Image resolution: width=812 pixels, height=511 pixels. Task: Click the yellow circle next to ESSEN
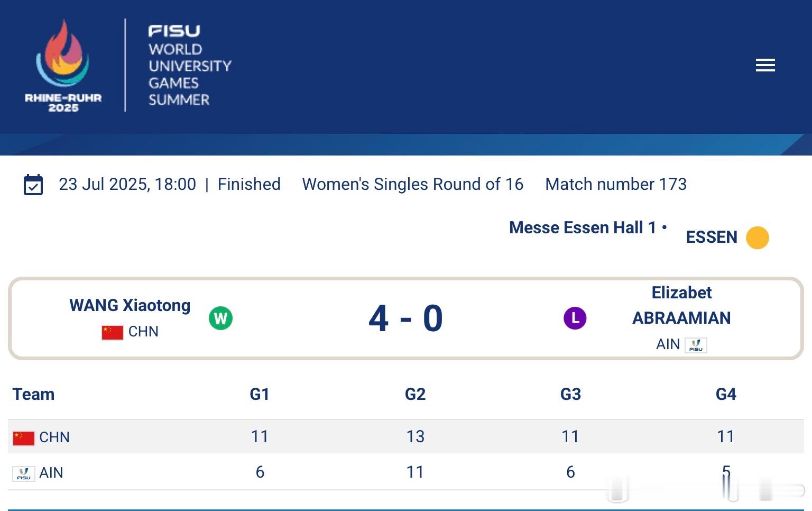pyautogui.click(x=757, y=238)
